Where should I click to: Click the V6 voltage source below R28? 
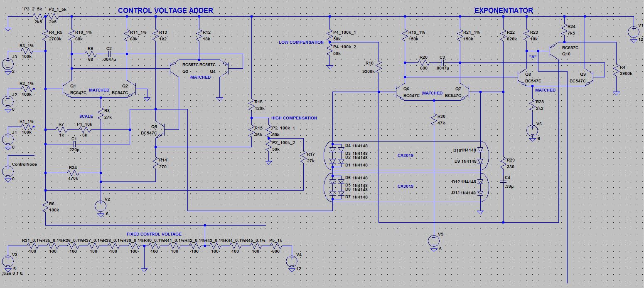click(x=532, y=130)
